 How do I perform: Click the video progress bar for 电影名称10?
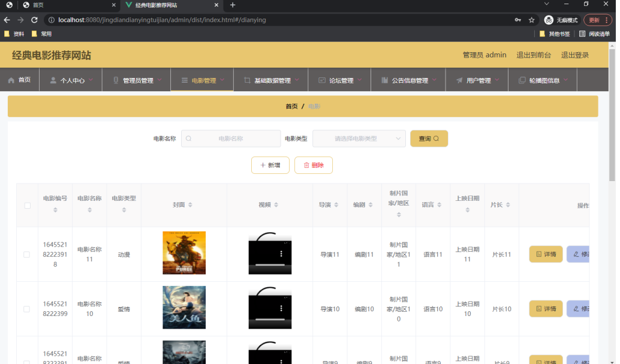point(270,319)
